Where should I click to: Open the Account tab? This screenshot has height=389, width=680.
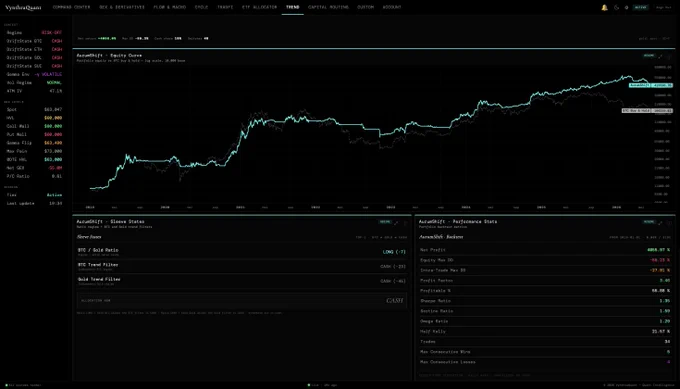[x=392, y=7]
